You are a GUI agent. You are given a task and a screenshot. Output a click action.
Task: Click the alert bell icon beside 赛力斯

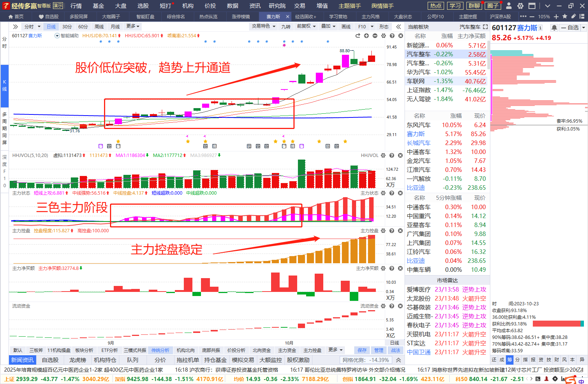coord(554,28)
